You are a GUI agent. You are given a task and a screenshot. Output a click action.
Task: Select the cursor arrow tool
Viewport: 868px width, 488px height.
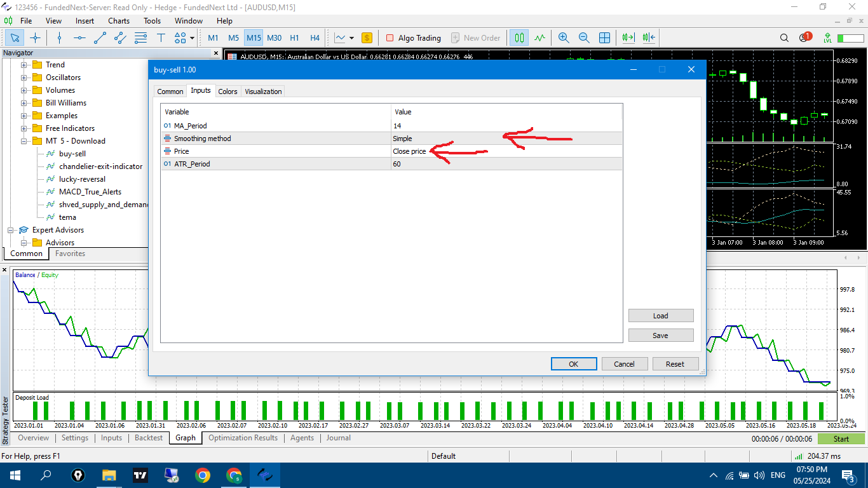15,37
